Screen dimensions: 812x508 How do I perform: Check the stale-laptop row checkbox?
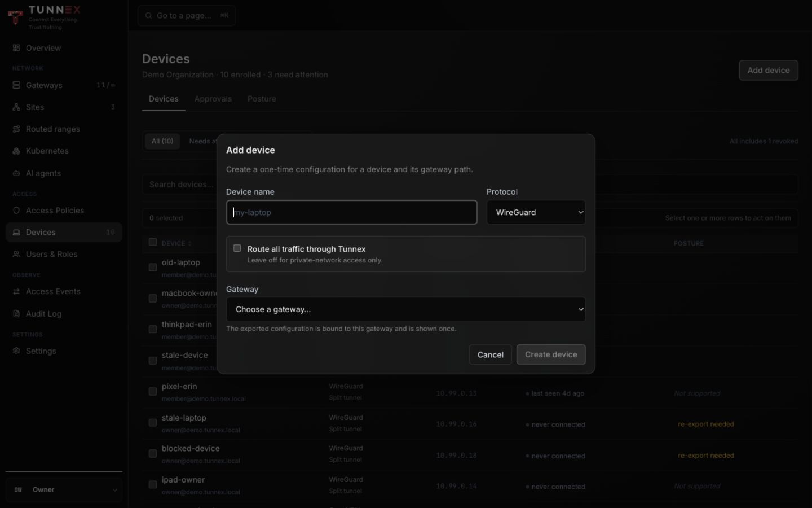click(x=153, y=422)
